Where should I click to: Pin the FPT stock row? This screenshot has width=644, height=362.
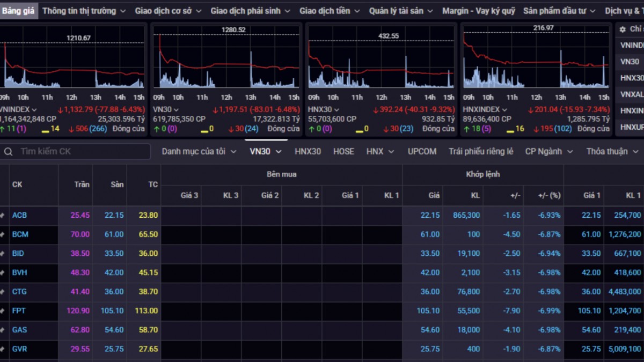[x=3, y=311]
